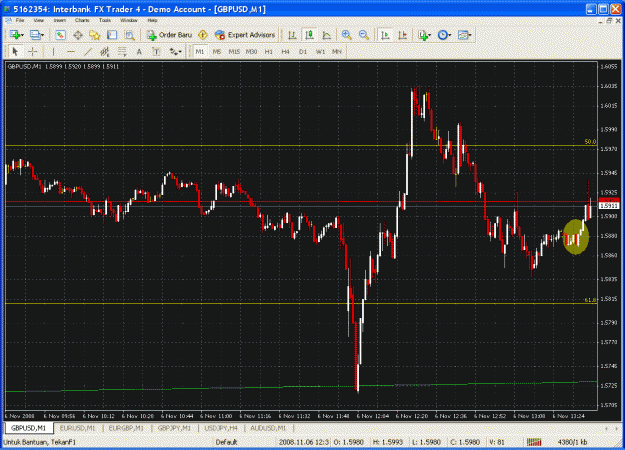Expand the Profiles dropdown arrow

point(42,35)
